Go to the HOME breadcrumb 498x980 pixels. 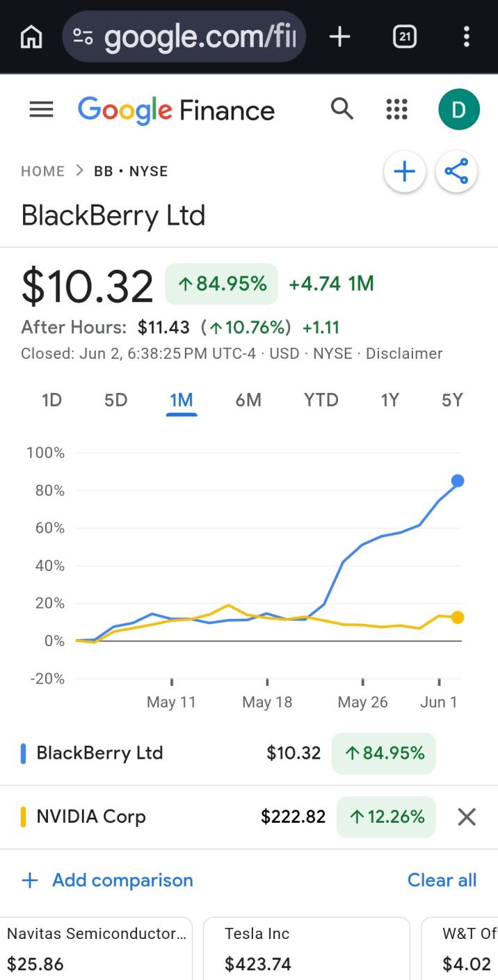click(x=42, y=171)
